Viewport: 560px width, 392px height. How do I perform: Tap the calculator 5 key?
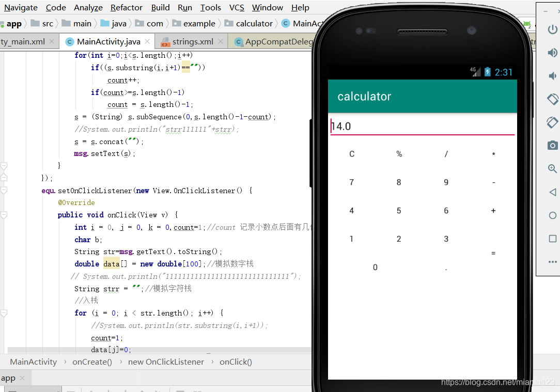[x=399, y=211]
